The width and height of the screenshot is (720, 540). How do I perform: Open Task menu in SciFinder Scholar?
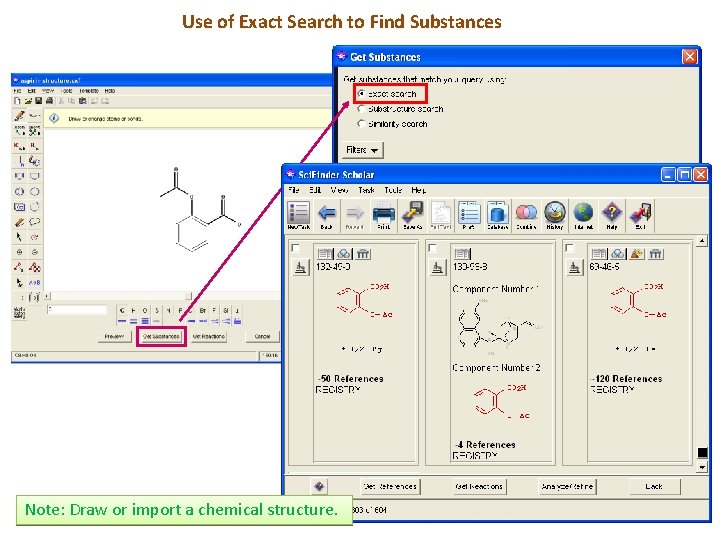[366, 190]
